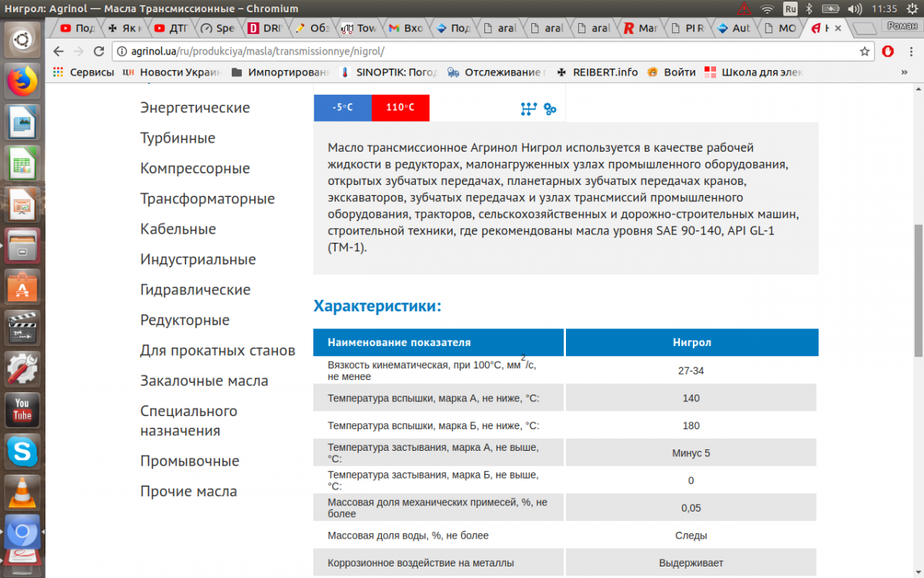This screenshot has height=578, width=924.
Task: Open System Settings wrench-and-gear icon
Action: tap(22, 371)
